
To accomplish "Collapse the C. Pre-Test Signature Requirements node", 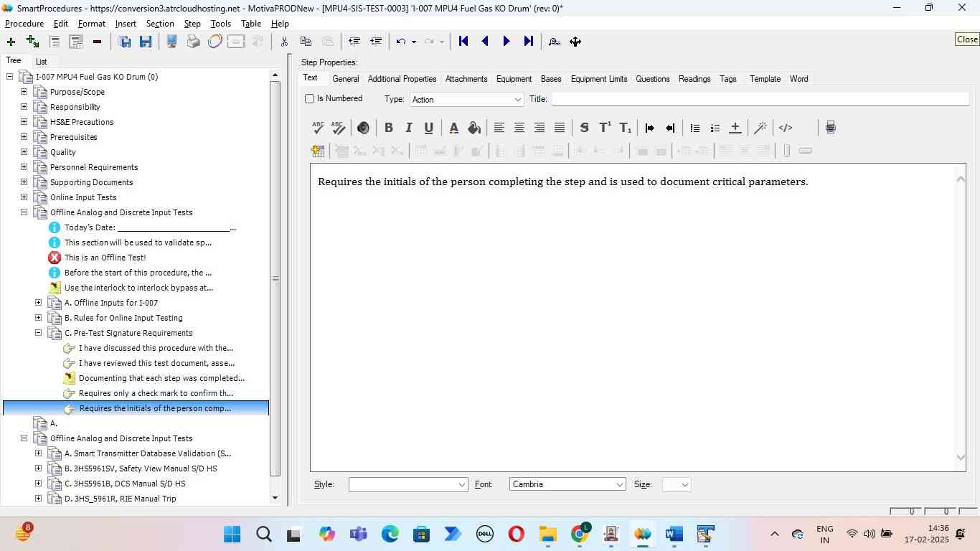I will [39, 333].
